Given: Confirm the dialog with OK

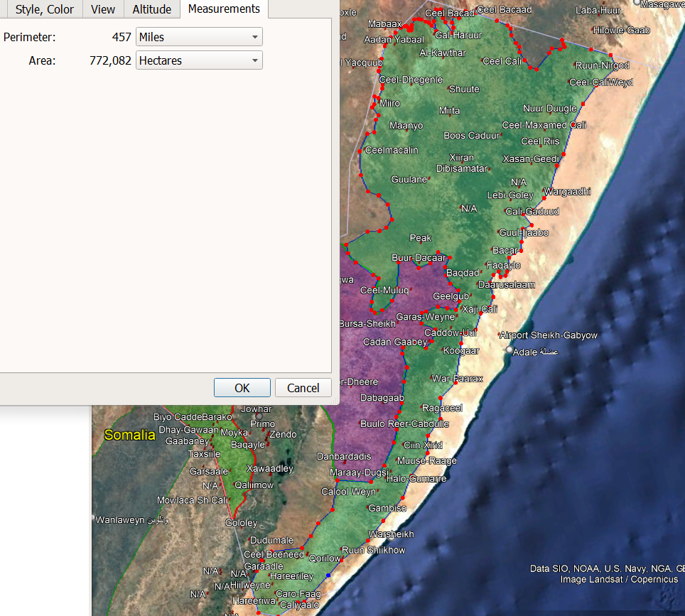Looking at the screenshot, I should pyautogui.click(x=242, y=388).
